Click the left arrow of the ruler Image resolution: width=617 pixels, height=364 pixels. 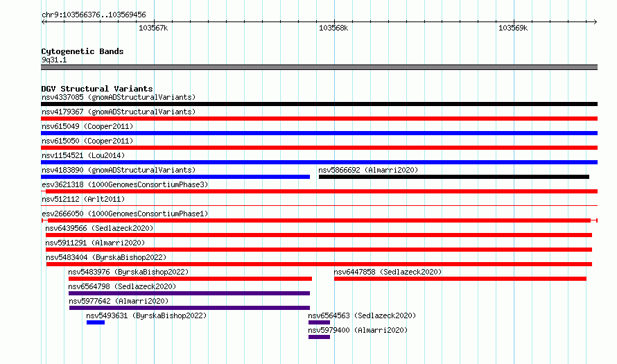tap(43, 21)
